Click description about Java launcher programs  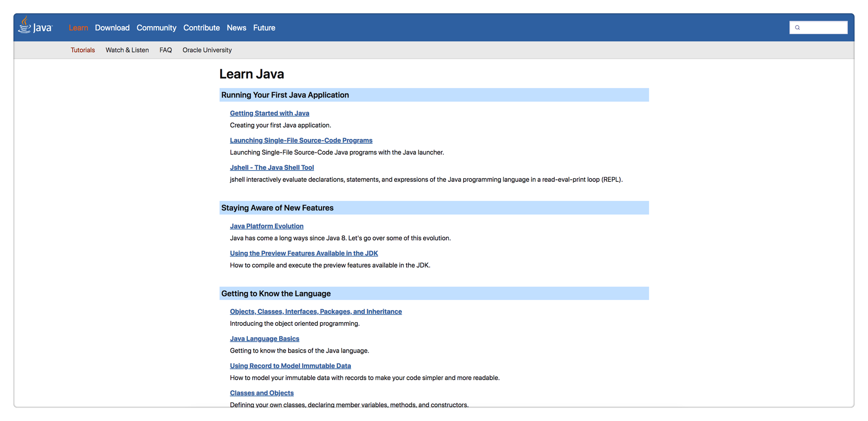pos(337,152)
